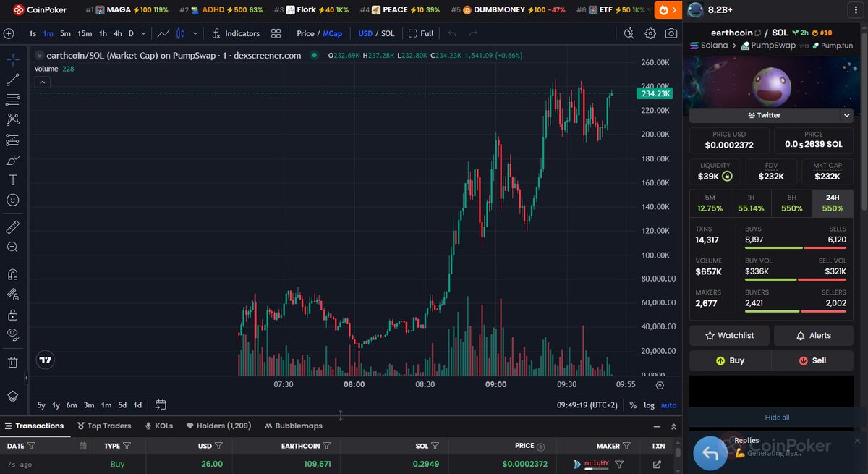Viewport: 868px width, 474px height.
Task: Toggle percent scale on chart
Action: [633, 405]
